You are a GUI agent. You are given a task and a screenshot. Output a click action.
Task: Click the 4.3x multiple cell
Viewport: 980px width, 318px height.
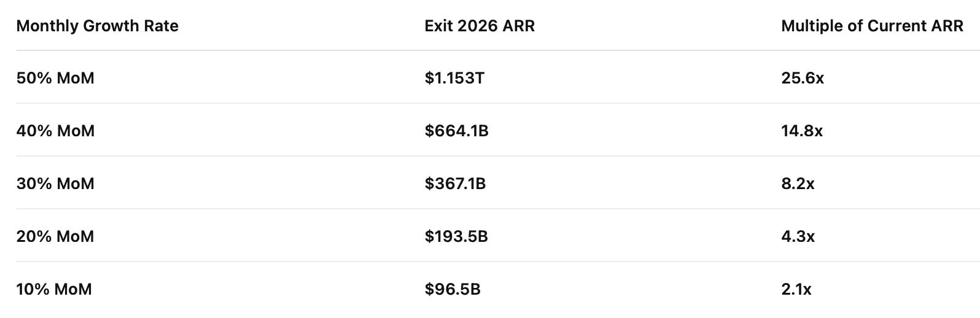coord(798,236)
